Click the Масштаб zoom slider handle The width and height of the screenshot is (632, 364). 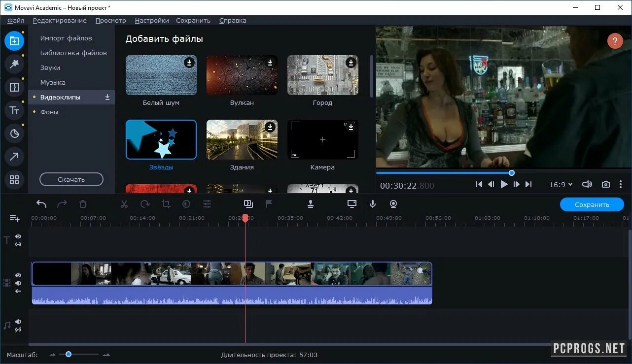point(69,354)
